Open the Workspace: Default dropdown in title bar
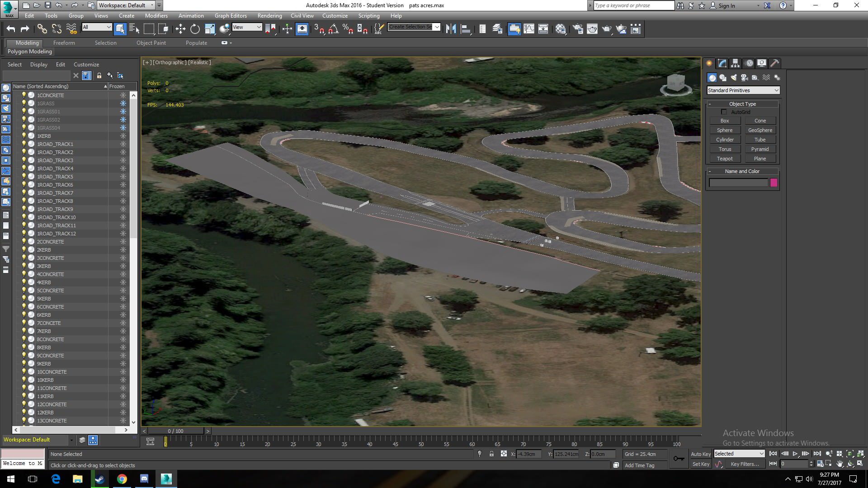This screenshot has width=868, height=488. tap(126, 5)
